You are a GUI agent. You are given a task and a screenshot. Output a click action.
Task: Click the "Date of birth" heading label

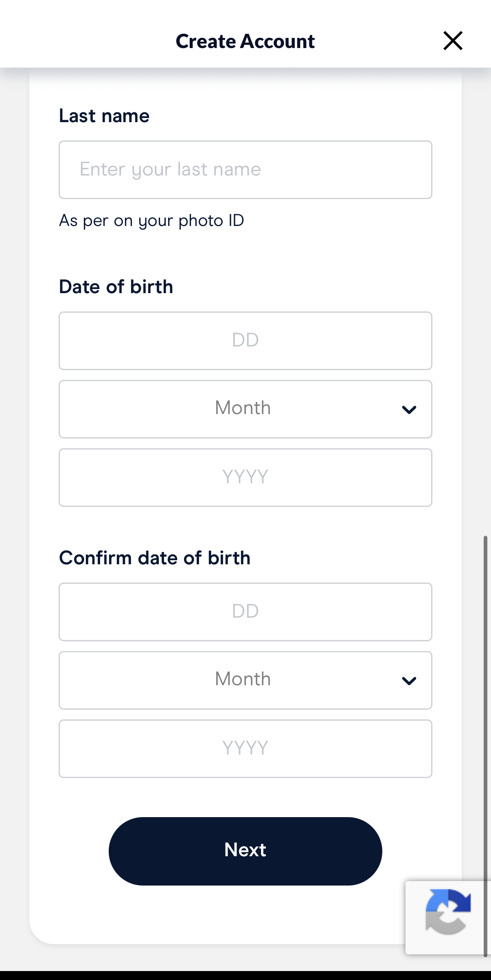click(116, 287)
